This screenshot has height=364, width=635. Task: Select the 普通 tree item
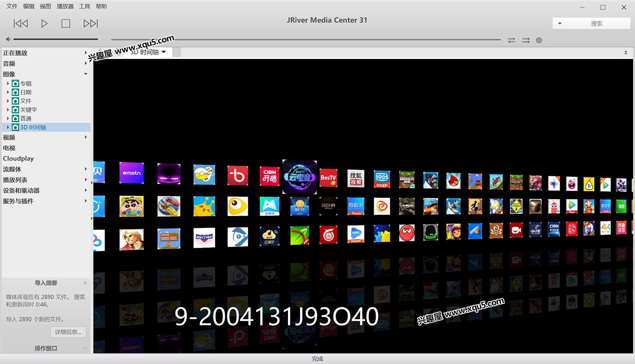tap(26, 119)
